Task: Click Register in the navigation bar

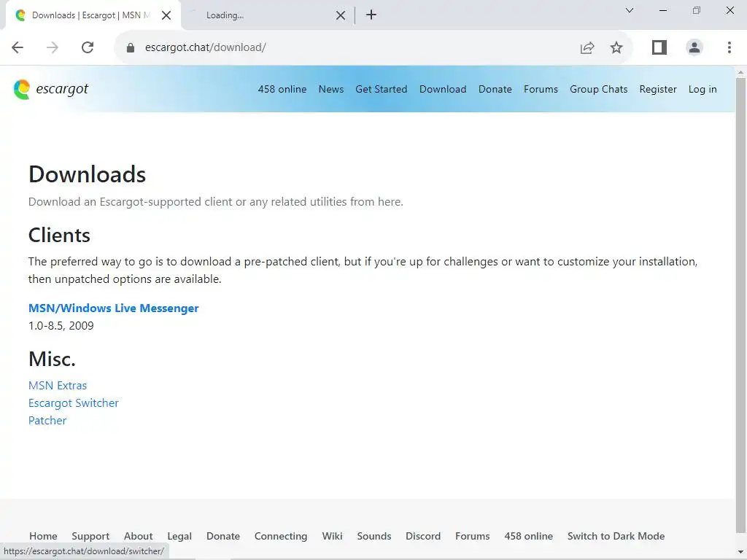Action: coord(658,89)
